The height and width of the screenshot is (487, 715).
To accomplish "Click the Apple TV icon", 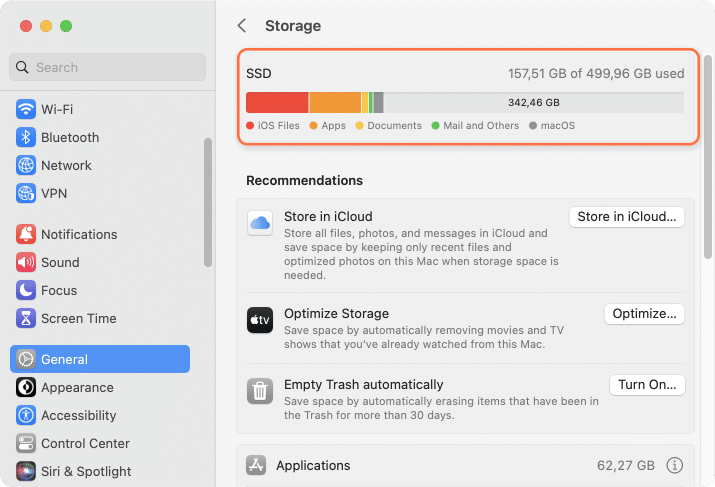I will coord(260,320).
